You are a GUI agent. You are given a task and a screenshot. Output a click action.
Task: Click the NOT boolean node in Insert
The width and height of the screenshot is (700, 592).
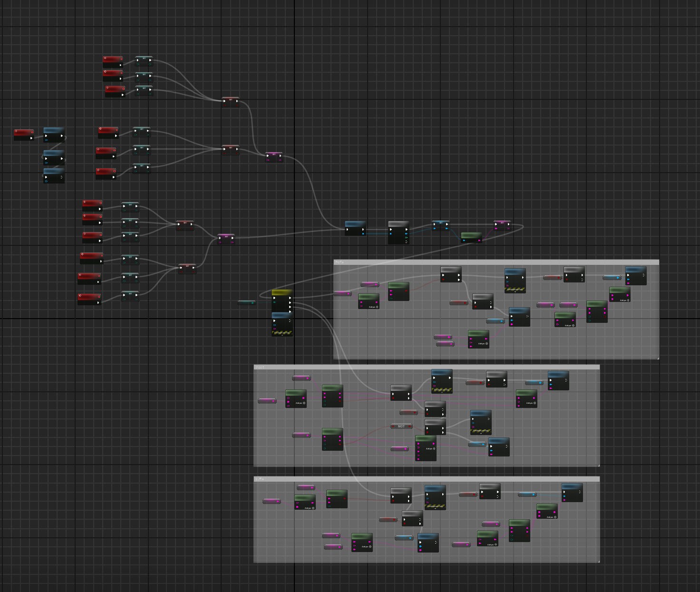click(401, 426)
